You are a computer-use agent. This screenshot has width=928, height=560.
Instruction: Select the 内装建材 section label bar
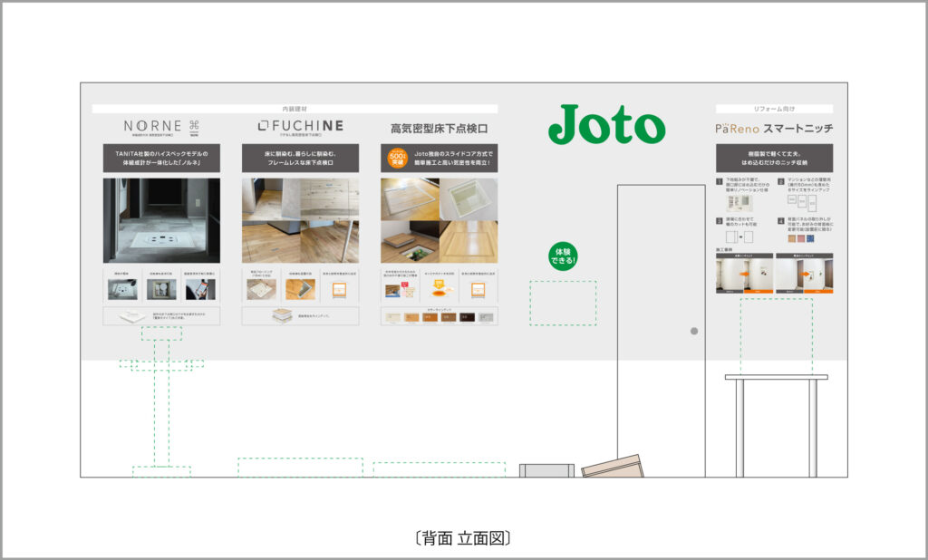point(295,109)
